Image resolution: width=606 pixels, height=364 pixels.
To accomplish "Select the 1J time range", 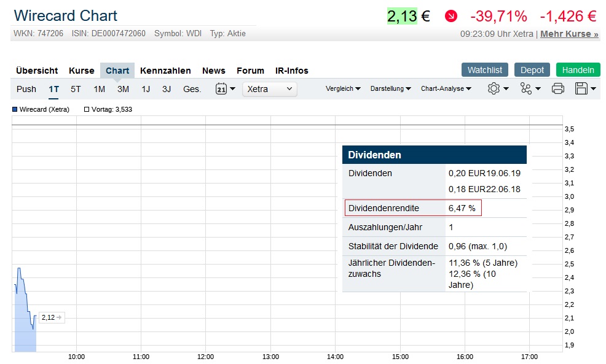I will 146,89.
